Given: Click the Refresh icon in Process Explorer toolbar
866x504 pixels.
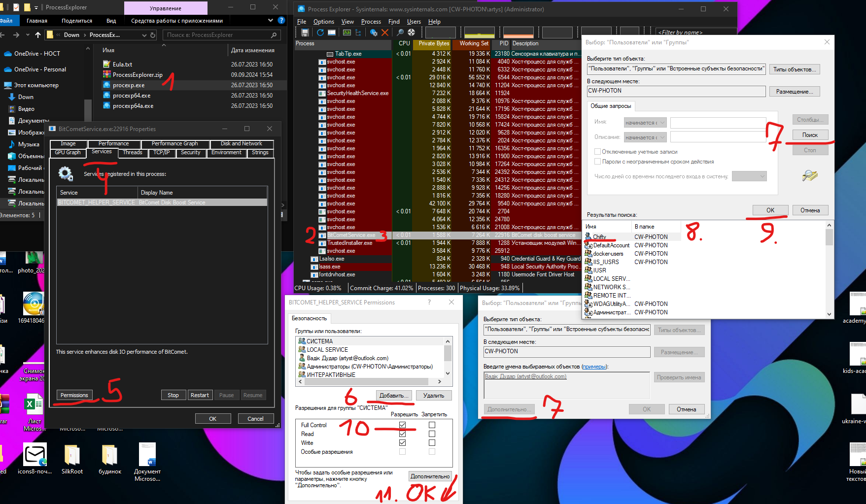Looking at the screenshot, I should (x=320, y=33).
